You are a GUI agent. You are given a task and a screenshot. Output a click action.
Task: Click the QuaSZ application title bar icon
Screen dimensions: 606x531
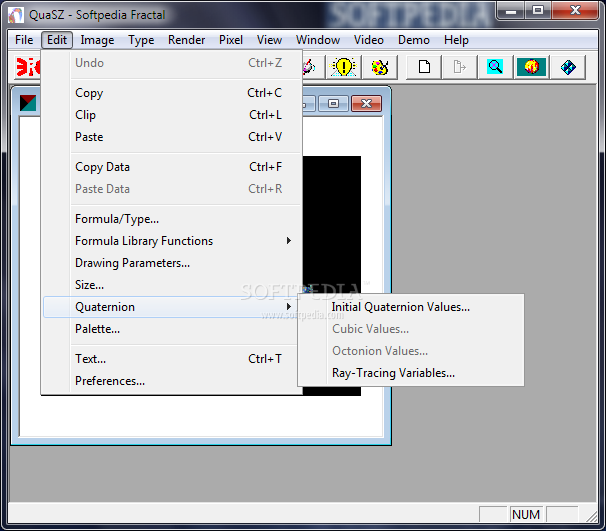[16, 15]
